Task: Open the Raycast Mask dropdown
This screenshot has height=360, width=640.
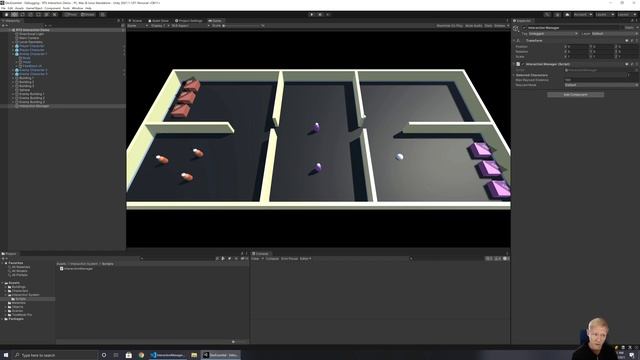Action: (x=601, y=85)
